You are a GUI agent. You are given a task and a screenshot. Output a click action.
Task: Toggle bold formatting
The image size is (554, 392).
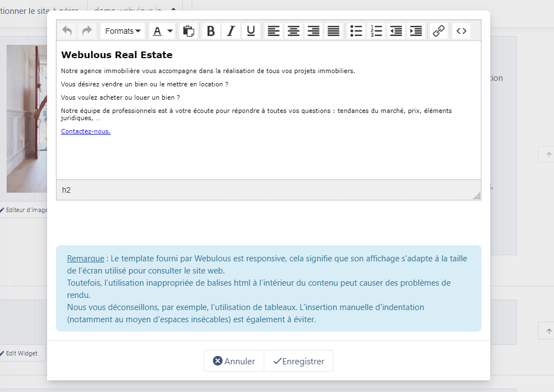pos(211,31)
